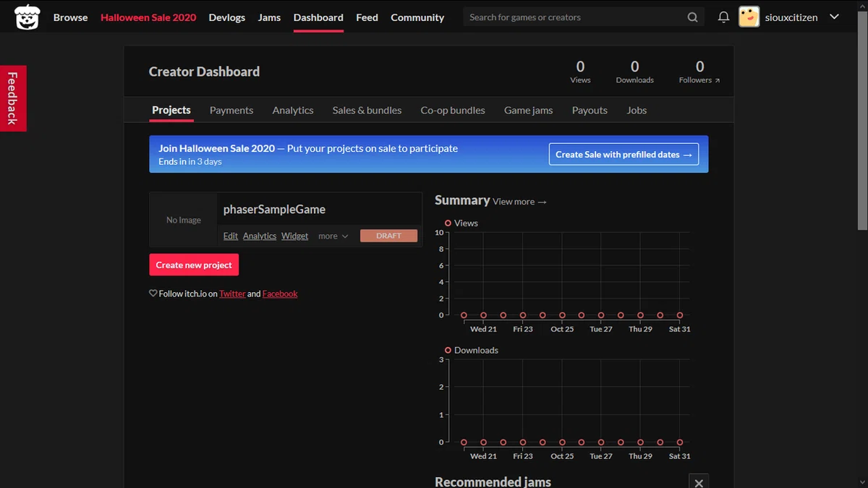Viewport: 868px width, 488px height.
Task: Follow the Twitter link
Action: click(232, 294)
